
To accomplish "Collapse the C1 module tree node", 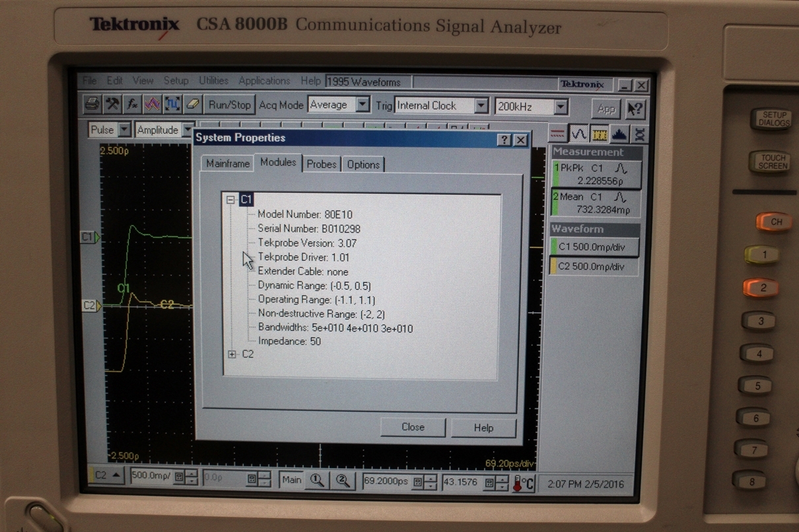I will click(230, 199).
